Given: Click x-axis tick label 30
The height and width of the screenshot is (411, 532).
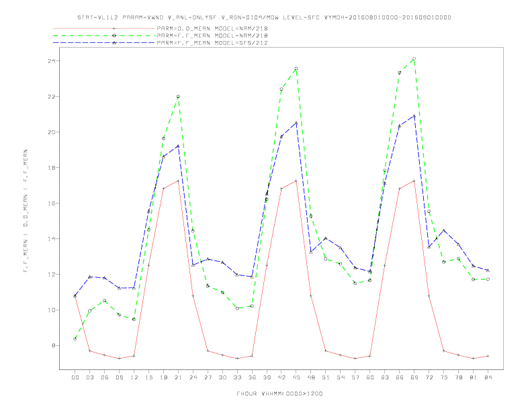Looking at the screenshot, I should point(222,377).
